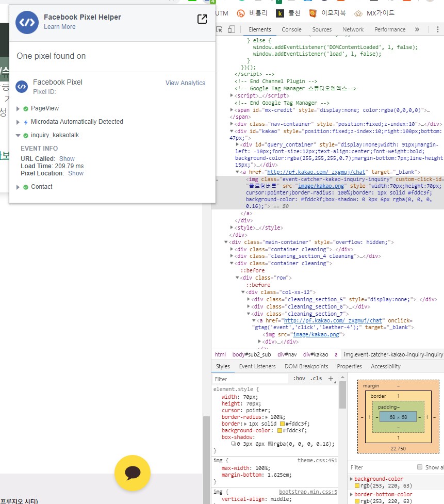Screen dimensions: 444x504
Task: Open the Properties tab
Action: pos(349,366)
